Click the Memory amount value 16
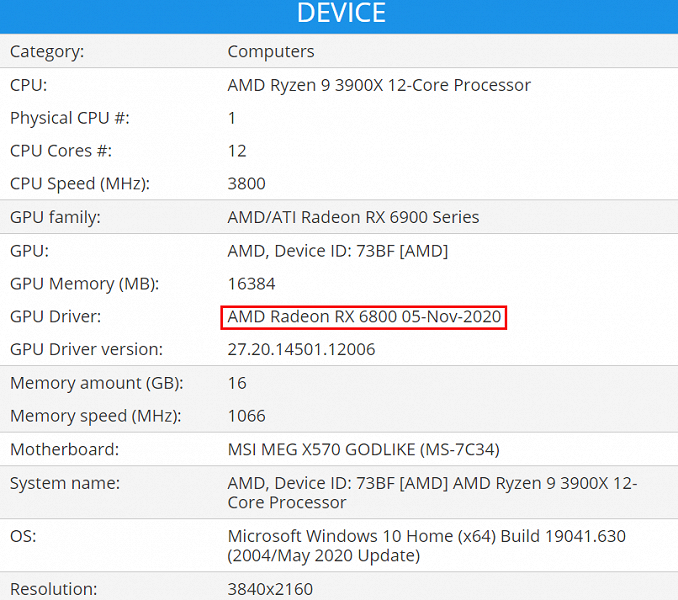678x600 pixels. tap(237, 383)
